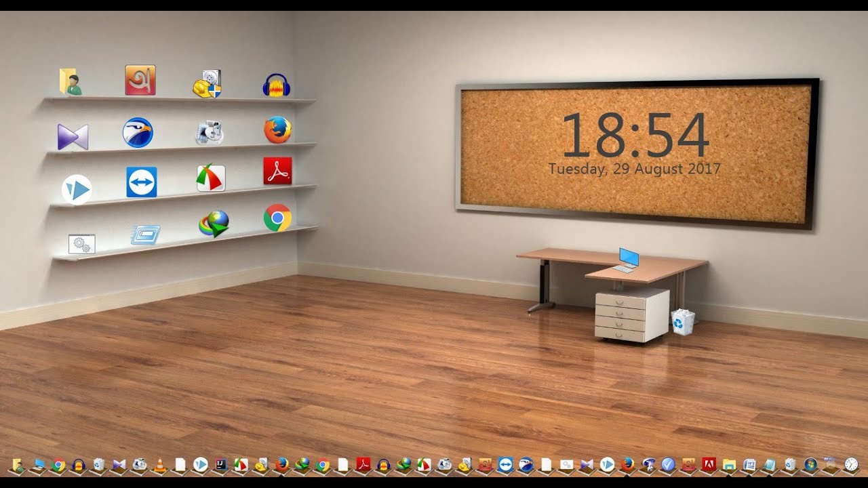Launch Avro Keyboard from the top shelf
Image resolution: width=868 pixels, height=488 pixels.
click(140, 80)
